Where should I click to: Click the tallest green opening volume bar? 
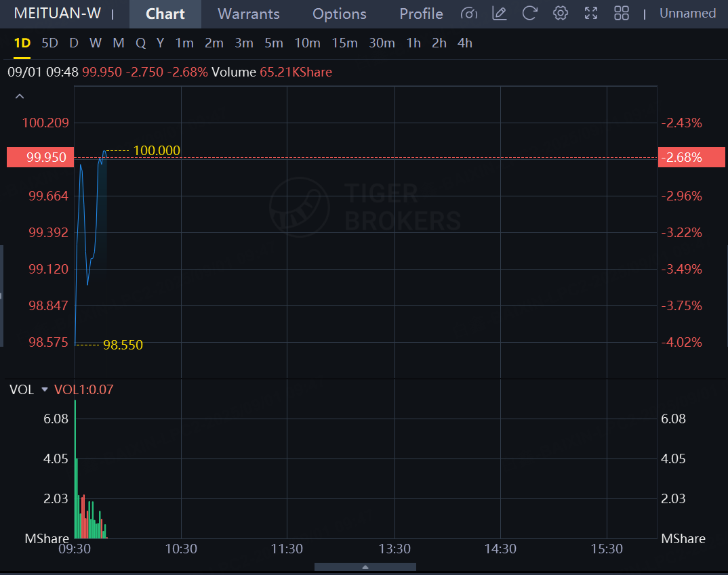pyautogui.click(x=75, y=469)
